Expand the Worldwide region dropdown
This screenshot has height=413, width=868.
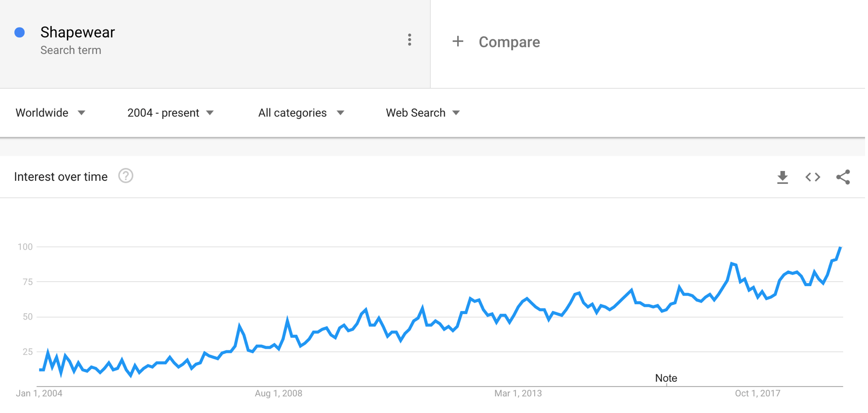[50, 113]
